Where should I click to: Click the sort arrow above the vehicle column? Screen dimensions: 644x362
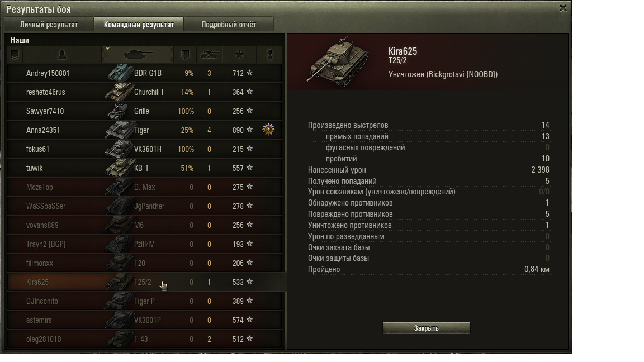(107, 49)
